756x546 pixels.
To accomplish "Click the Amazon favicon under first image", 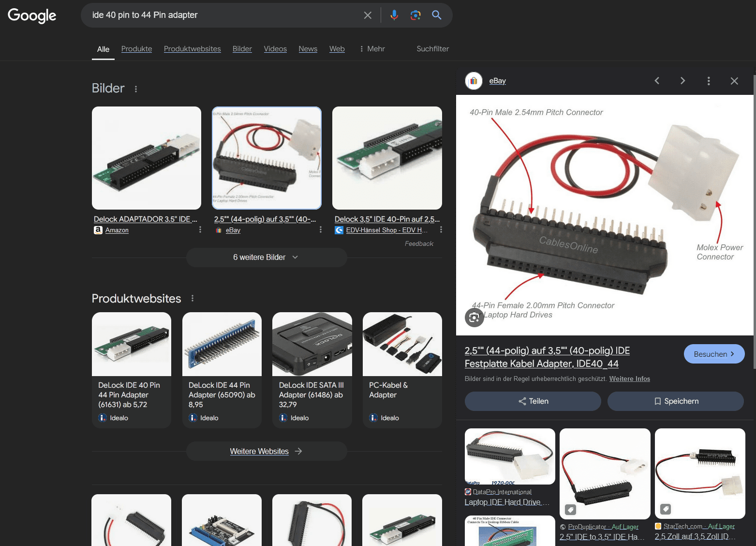I will (98, 230).
